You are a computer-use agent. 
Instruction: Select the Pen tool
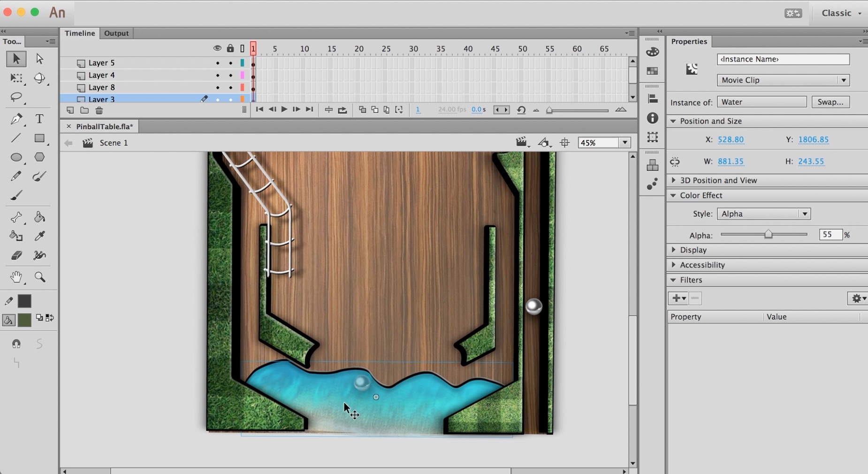(16, 119)
